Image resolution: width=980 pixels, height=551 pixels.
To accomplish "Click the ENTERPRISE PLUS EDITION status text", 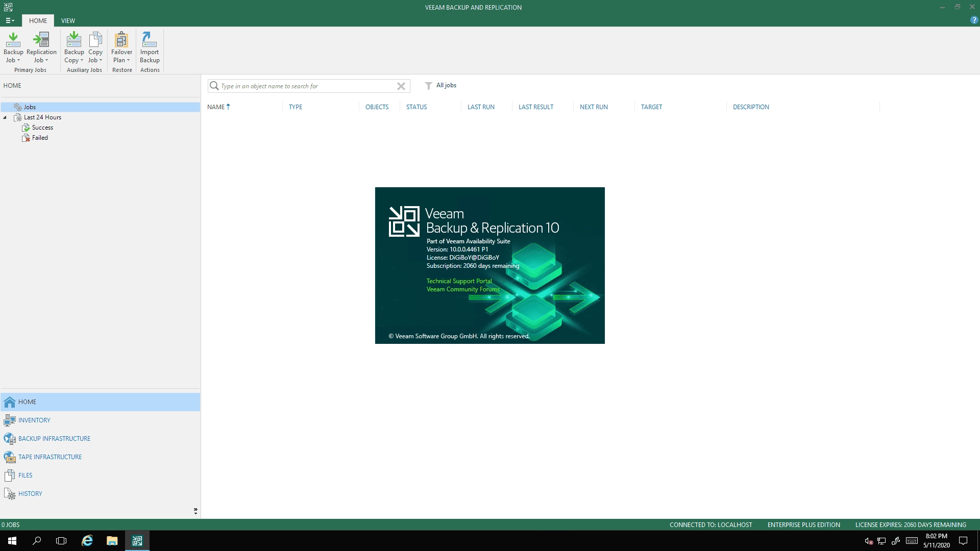I will (x=803, y=525).
